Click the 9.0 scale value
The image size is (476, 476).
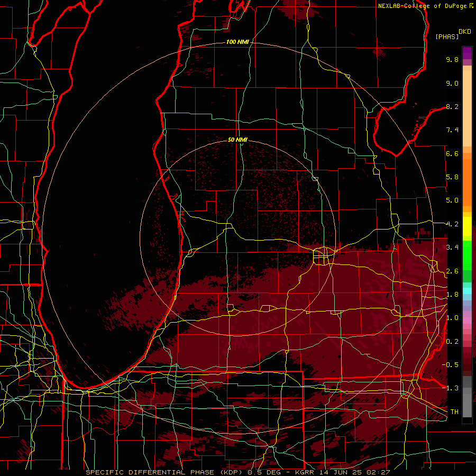[452, 83]
